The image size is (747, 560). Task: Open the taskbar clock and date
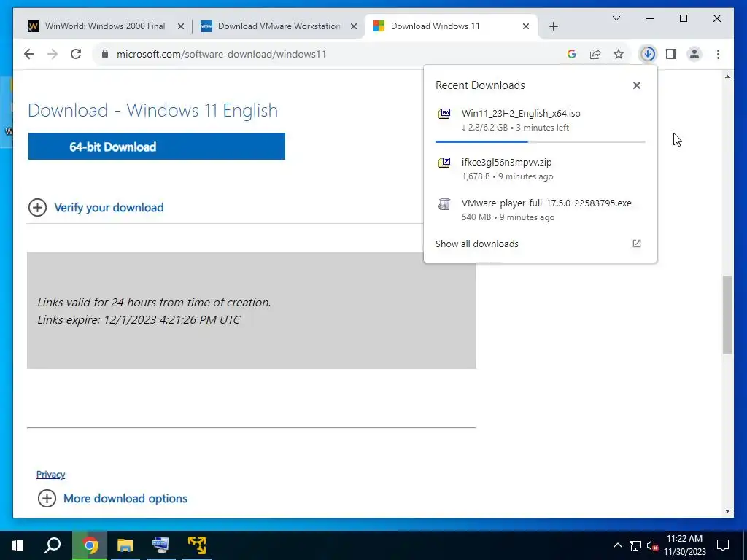(x=684, y=545)
